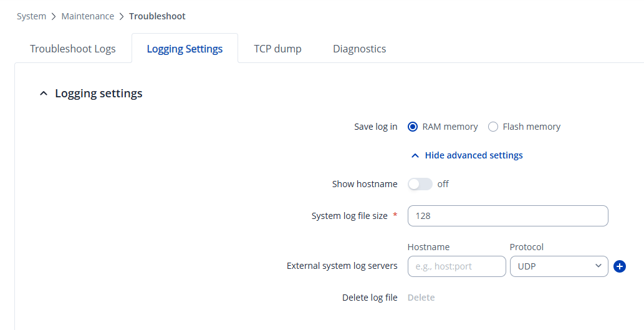Collapse the Logging settings section using its chevron

pos(43,94)
